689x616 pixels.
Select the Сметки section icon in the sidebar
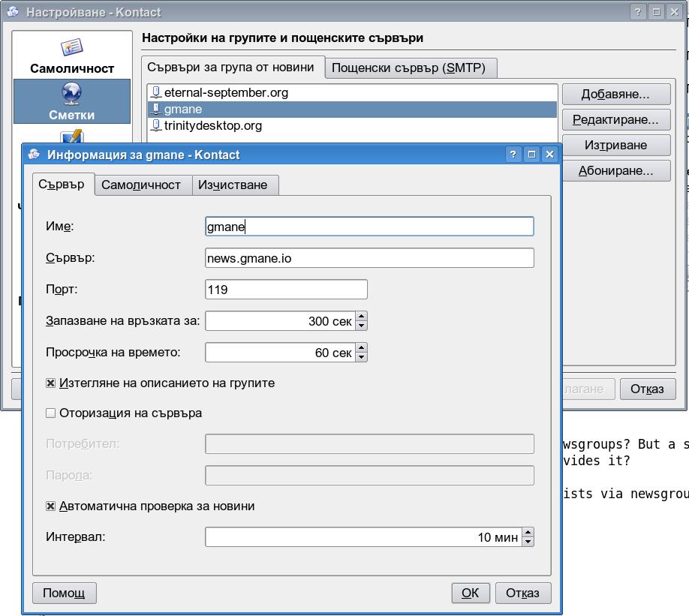71,94
